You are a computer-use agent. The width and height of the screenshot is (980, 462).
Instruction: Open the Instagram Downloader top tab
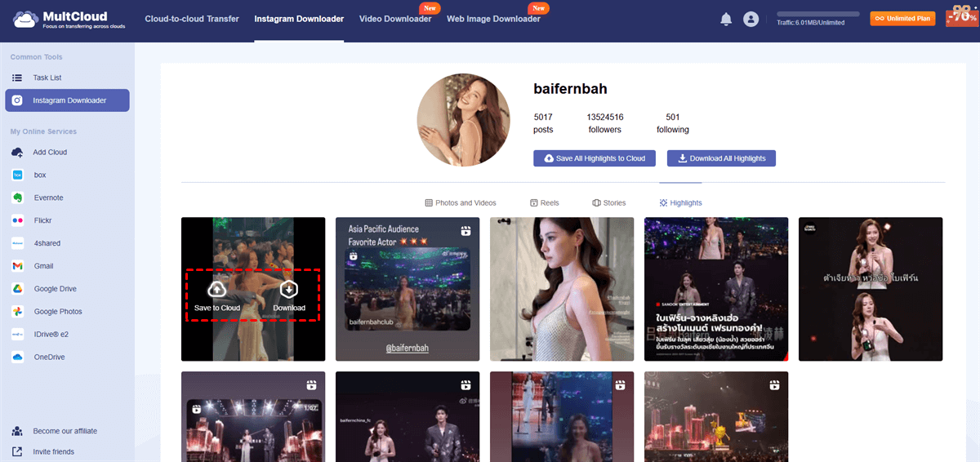pyautogui.click(x=299, y=19)
